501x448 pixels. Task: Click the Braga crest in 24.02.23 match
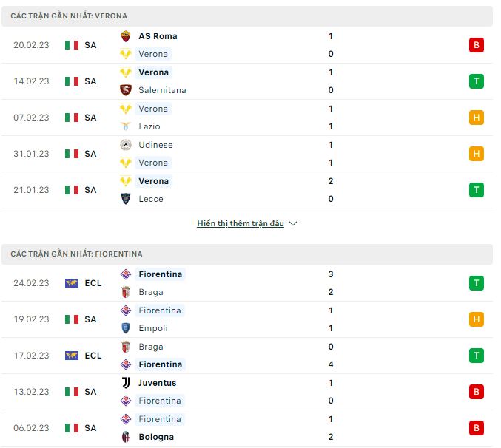coord(126,292)
